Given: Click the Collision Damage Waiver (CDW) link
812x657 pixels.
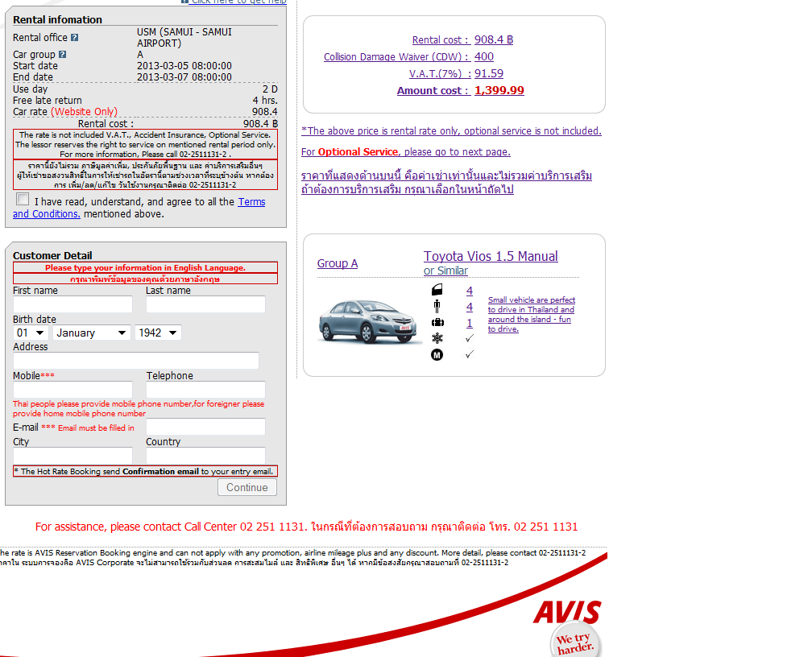Looking at the screenshot, I should tap(396, 57).
